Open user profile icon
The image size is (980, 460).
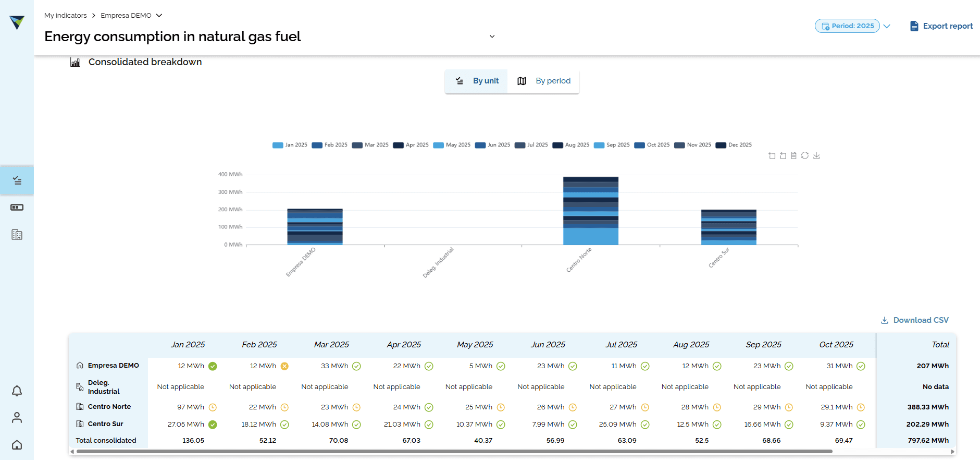pyautogui.click(x=17, y=418)
